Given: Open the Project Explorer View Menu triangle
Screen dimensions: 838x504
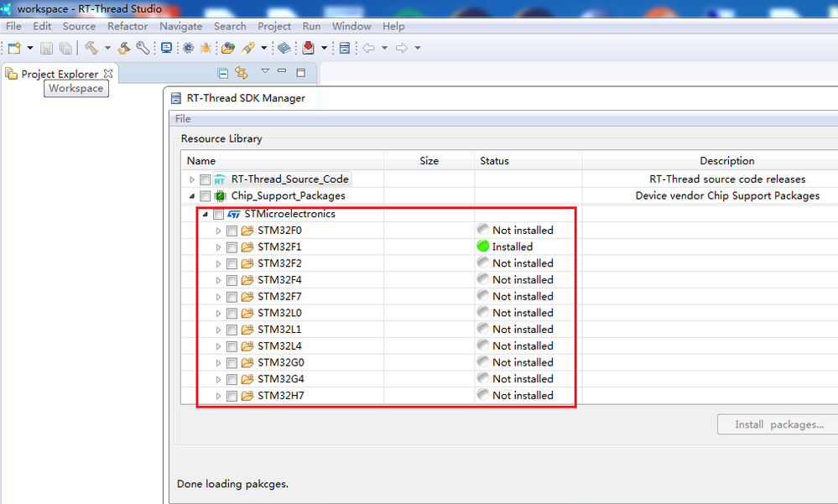Looking at the screenshot, I should click(265, 70).
